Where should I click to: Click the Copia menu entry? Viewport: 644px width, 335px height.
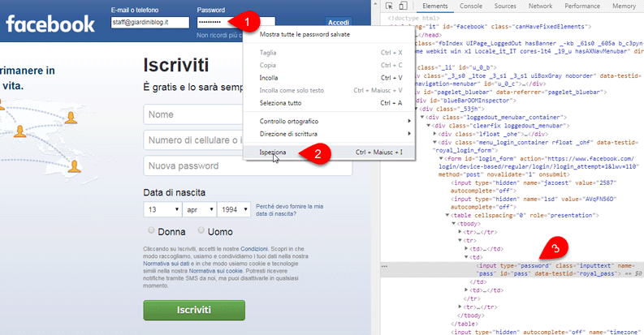(329, 65)
